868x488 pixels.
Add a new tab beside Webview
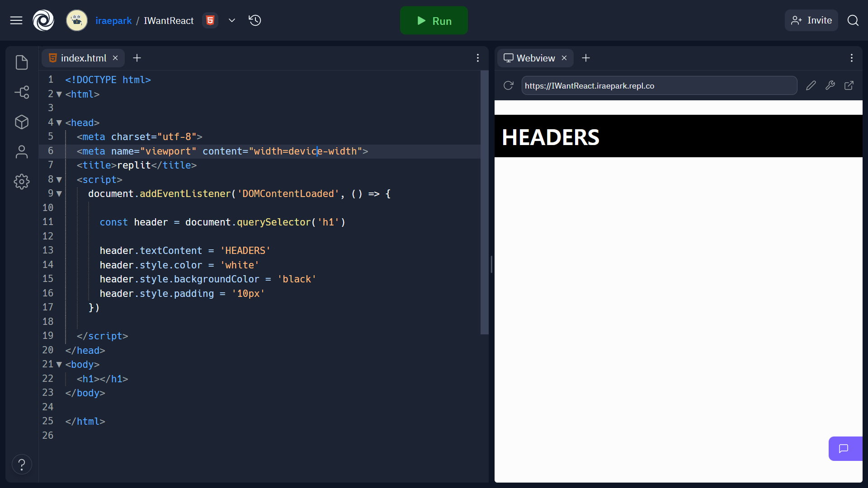pyautogui.click(x=586, y=58)
